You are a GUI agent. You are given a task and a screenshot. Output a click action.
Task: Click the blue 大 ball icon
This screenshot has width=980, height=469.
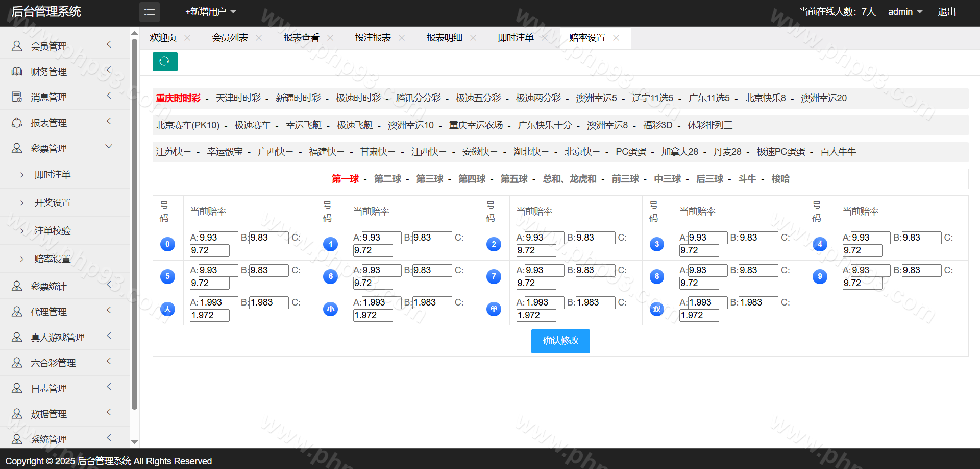point(167,309)
